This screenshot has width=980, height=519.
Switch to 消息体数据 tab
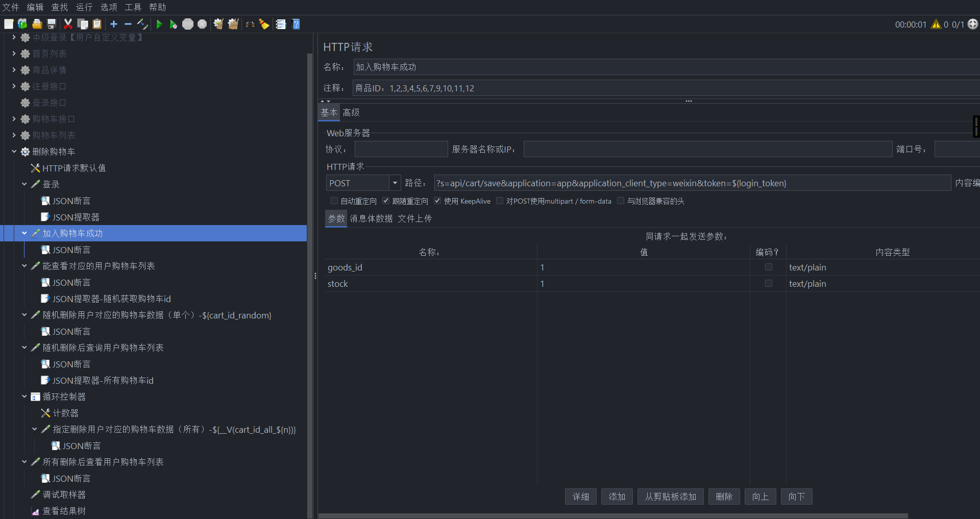coord(371,218)
